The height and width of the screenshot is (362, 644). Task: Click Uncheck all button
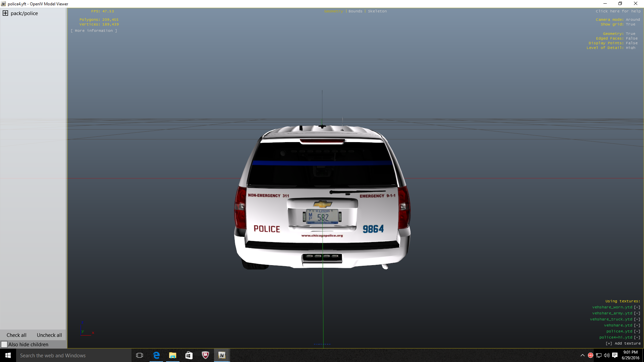coord(49,335)
